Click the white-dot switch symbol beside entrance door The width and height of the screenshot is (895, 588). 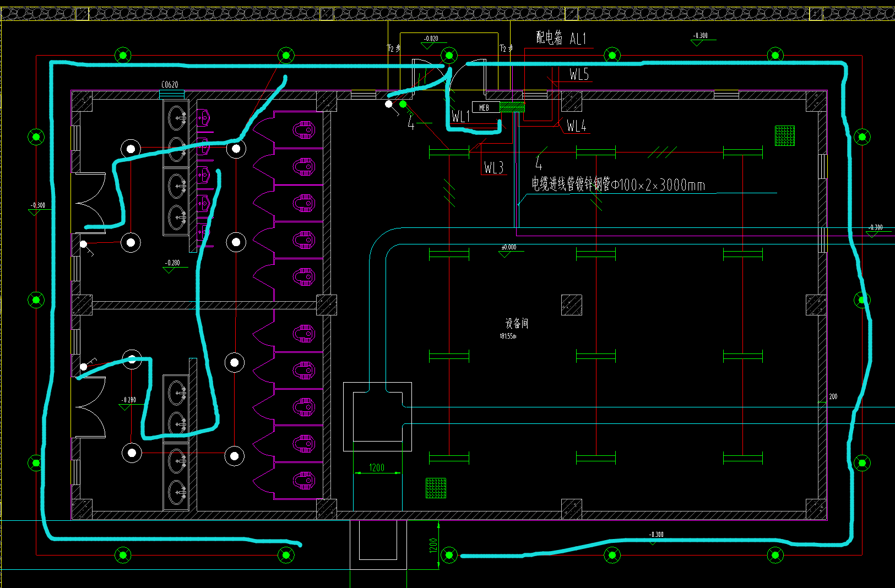[389, 104]
